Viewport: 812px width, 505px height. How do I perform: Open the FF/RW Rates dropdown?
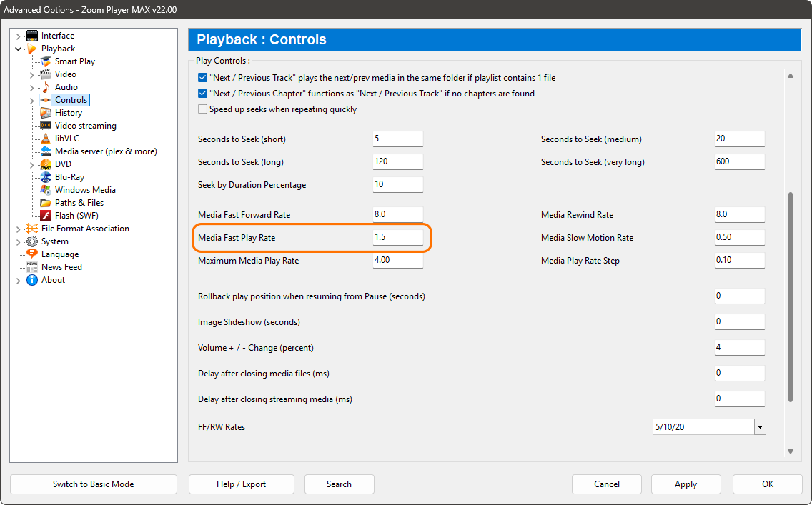click(761, 426)
